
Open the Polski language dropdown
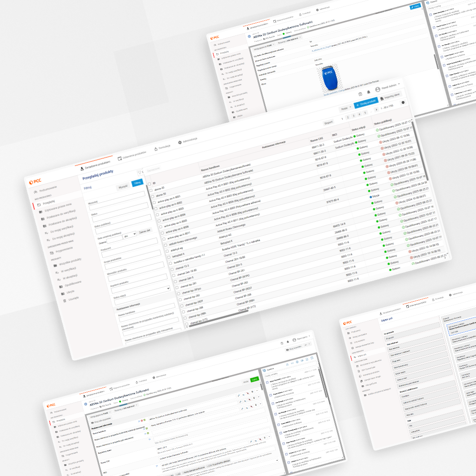pyautogui.click(x=346, y=107)
